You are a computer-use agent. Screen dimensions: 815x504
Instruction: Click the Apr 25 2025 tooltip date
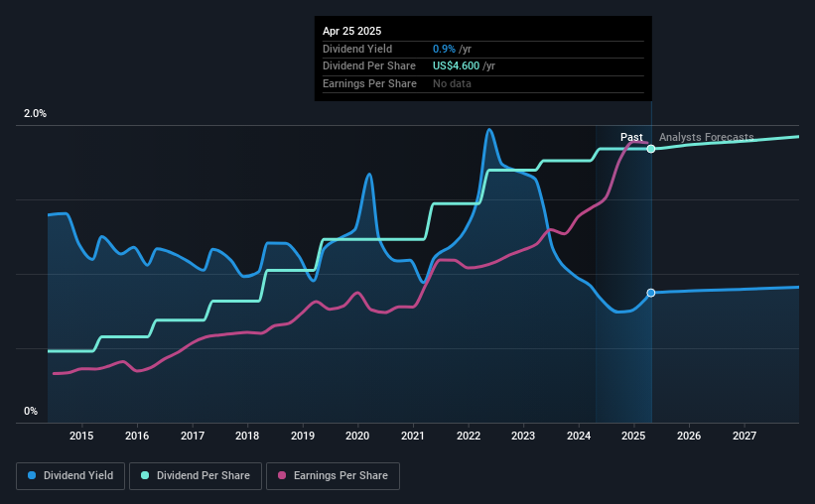tap(351, 31)
